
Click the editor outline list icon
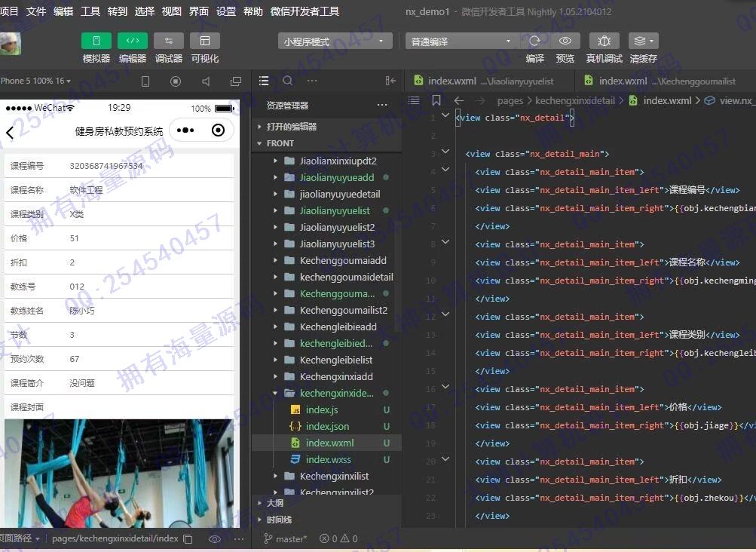414,100
